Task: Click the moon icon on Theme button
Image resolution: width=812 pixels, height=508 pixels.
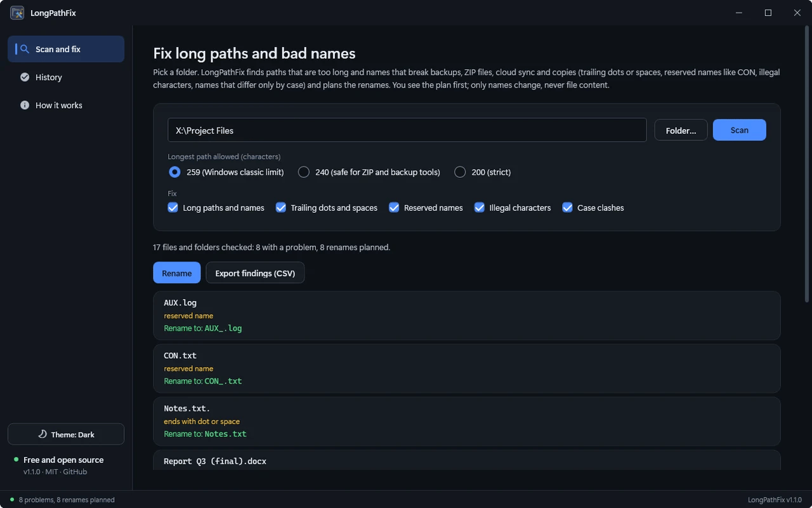Action: [43, 434]
